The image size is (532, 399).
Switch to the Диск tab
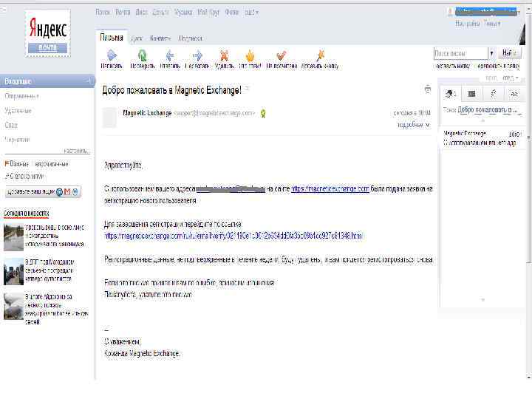pos(137,38)
